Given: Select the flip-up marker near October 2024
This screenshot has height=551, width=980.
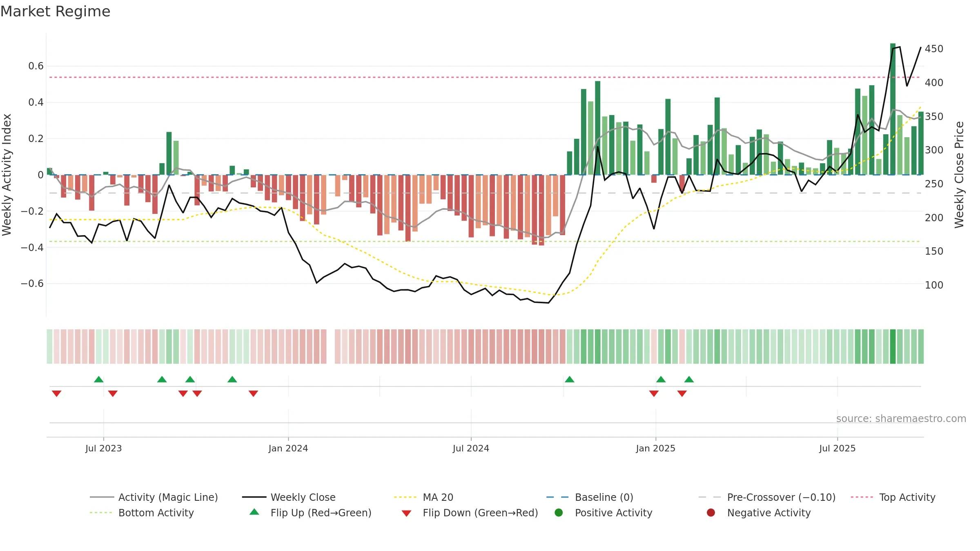Looking at the screenshot, I should pos(570,379).
